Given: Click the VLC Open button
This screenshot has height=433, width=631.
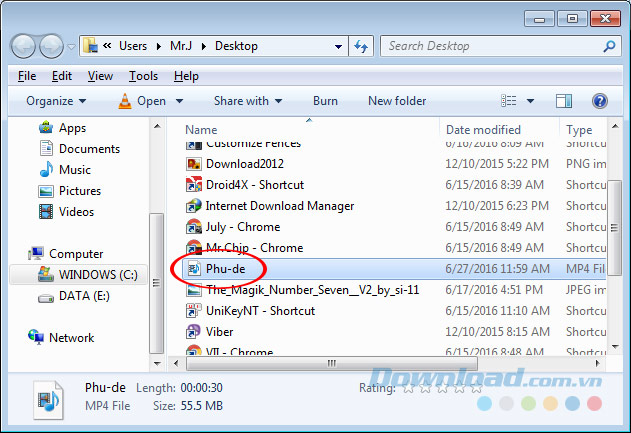Looking at the screenshot, I should [x=142, y=101].
